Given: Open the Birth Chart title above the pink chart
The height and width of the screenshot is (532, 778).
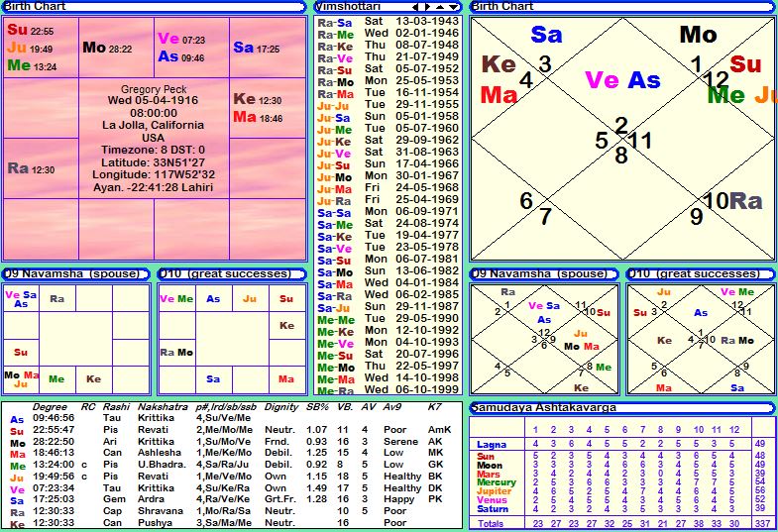Looking at the screenshot, I should point(155,6).
